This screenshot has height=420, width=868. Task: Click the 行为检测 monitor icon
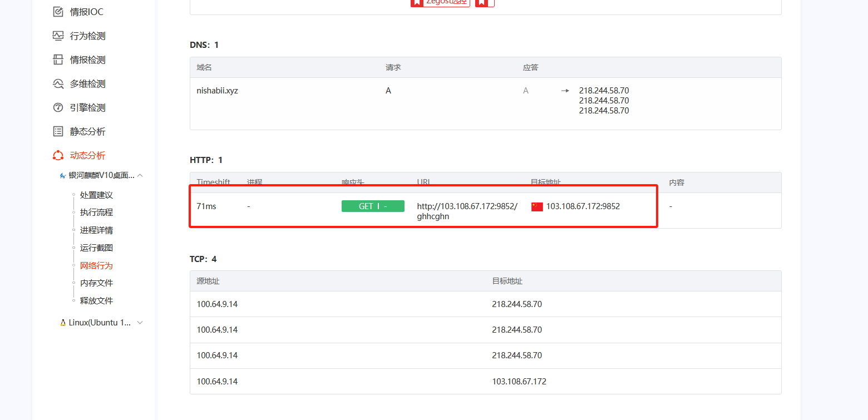[58, 36]
